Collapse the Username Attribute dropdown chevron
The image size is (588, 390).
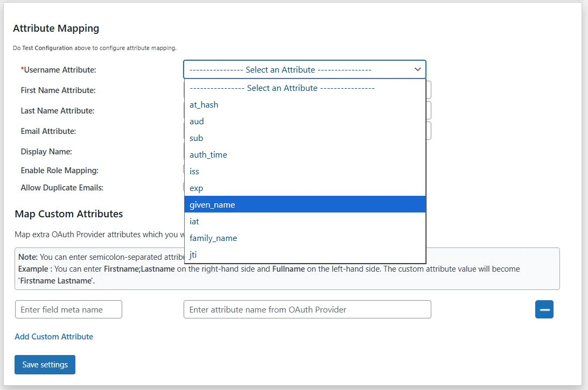click(x=417, y=69)
